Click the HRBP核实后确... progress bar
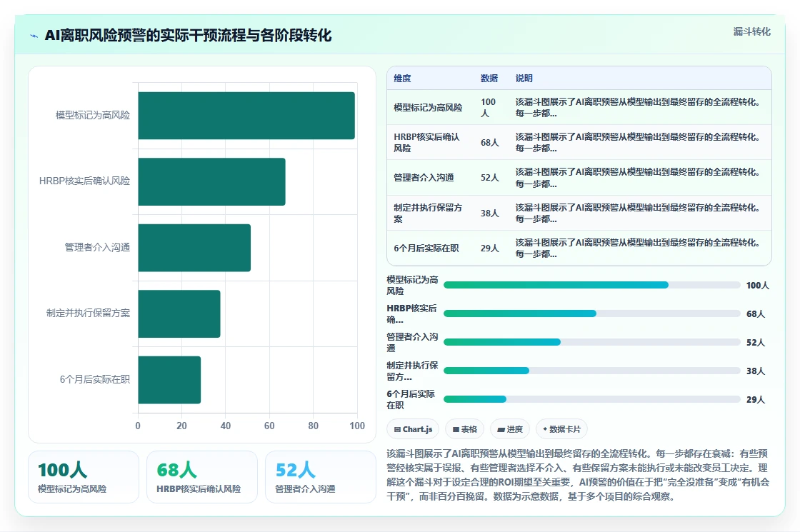Screen dimensions: 800x532 point(592,313)
